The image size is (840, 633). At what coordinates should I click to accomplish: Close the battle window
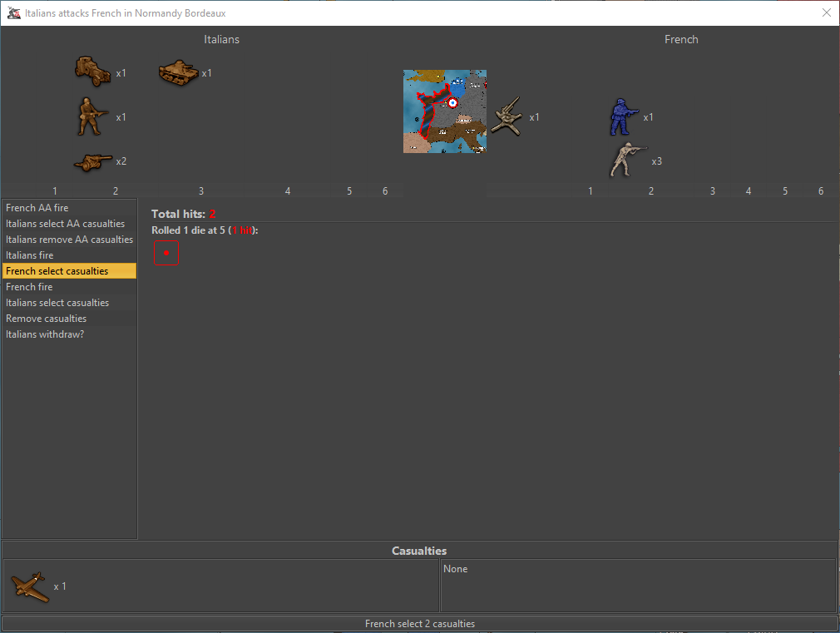click(x=826, y=12)
